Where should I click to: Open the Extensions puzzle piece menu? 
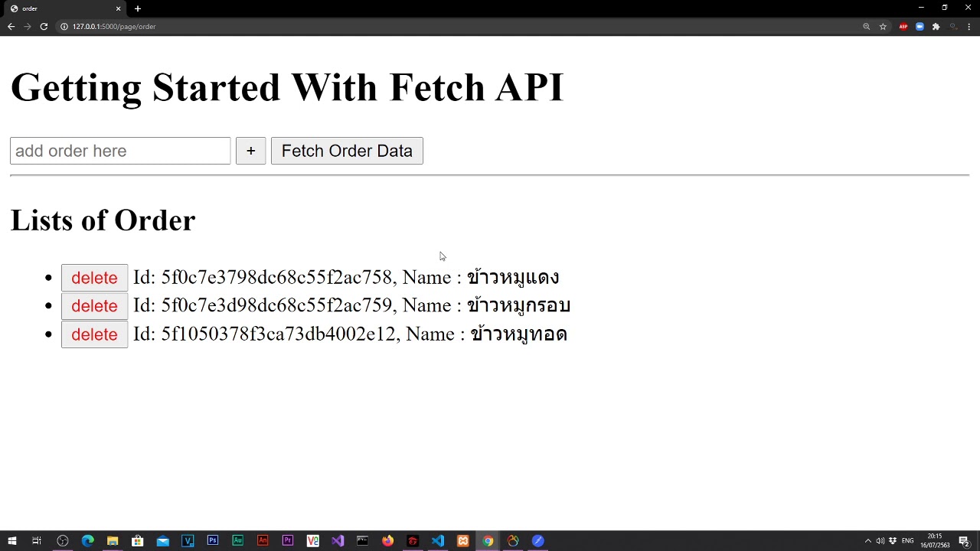[936, 26]
